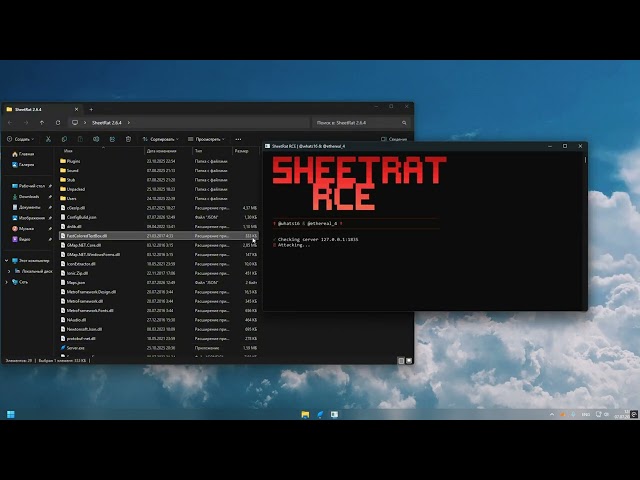Screen dimensions: 640x480
Task: Click the search magnifier icon in Explorer
Action: click(404, 123)
